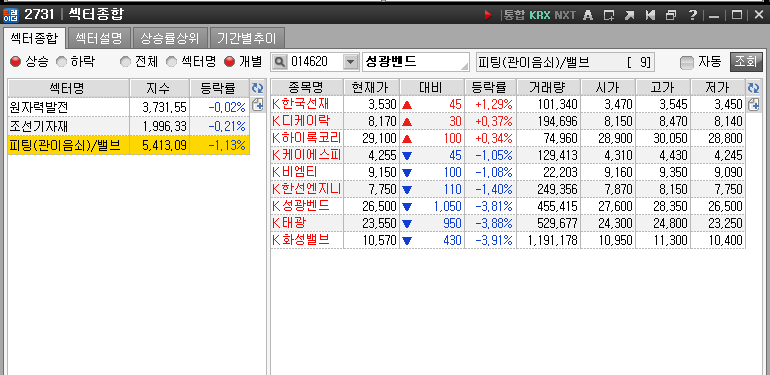Sort stocks by 저가 column header

tap(718, 88)
